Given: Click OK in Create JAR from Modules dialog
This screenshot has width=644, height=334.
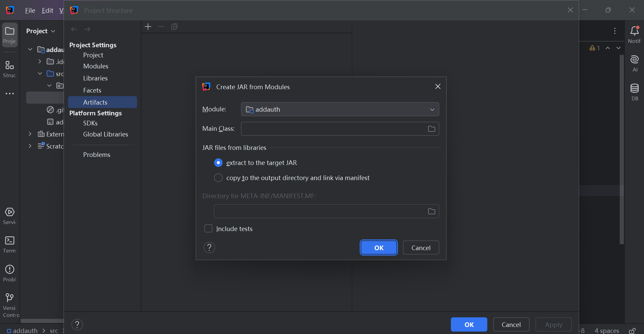Looking at the screenshot, I should click(x=379, y=248).
